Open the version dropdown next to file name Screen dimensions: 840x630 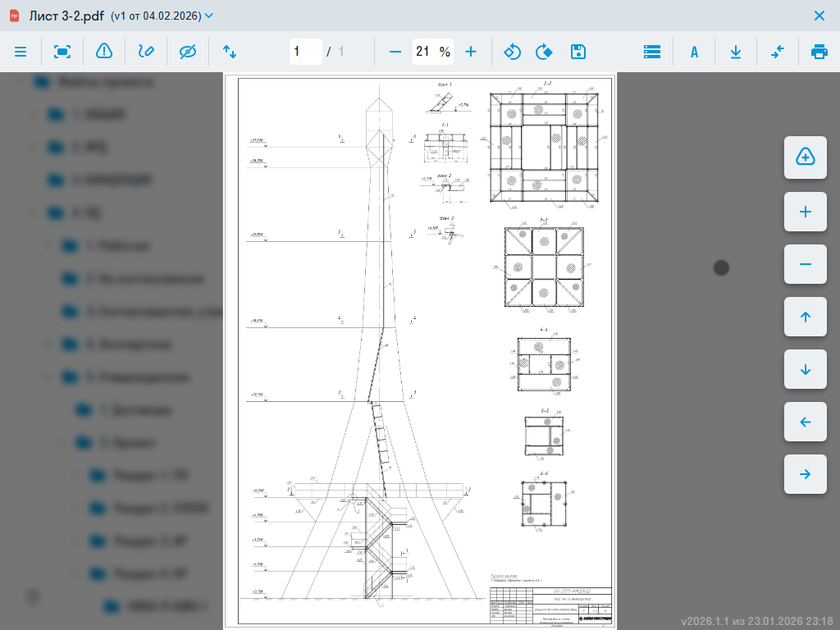point(208,16)
